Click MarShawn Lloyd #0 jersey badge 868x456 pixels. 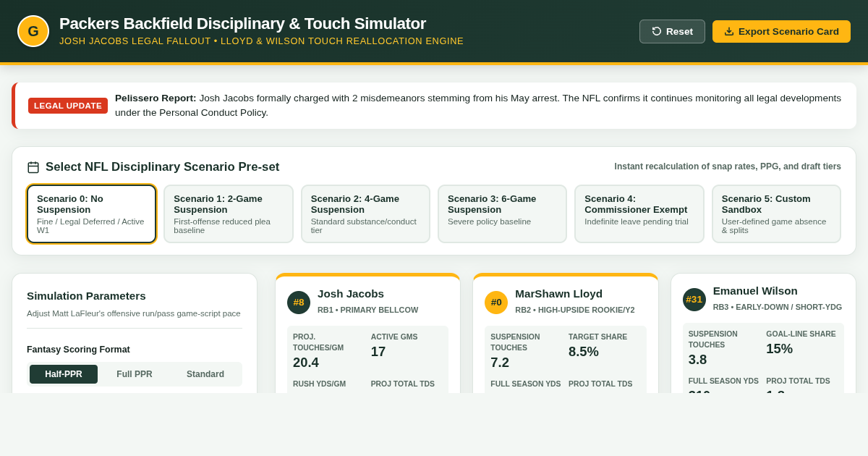(496, 303)
